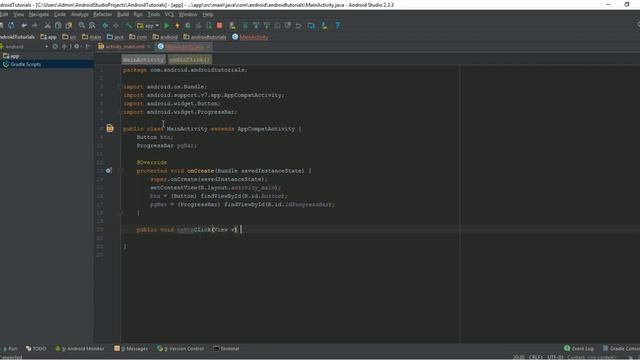
Task: Click the src breadcrumb folder
Action: tap(69, 37)
